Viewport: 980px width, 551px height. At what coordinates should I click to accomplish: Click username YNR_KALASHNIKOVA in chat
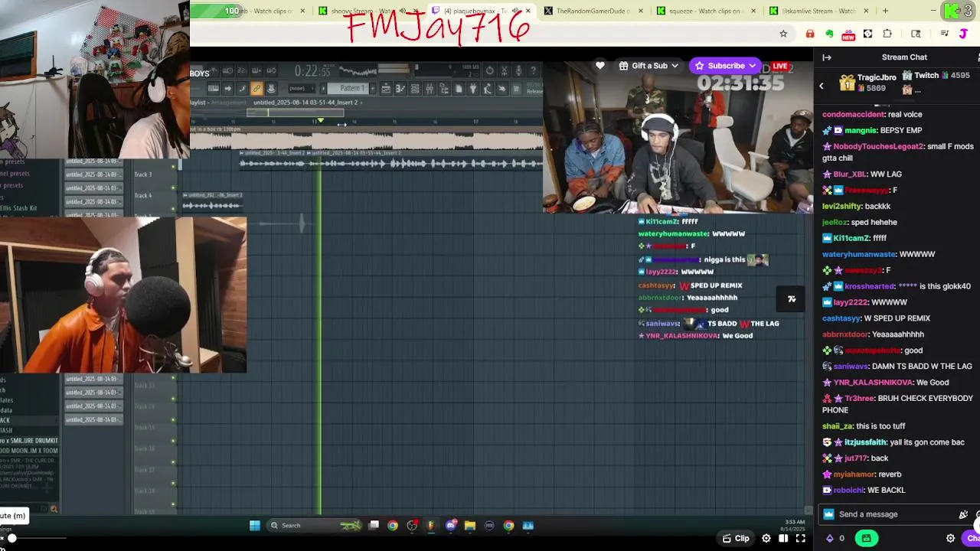pyautogui.click(x=873, y=383)
